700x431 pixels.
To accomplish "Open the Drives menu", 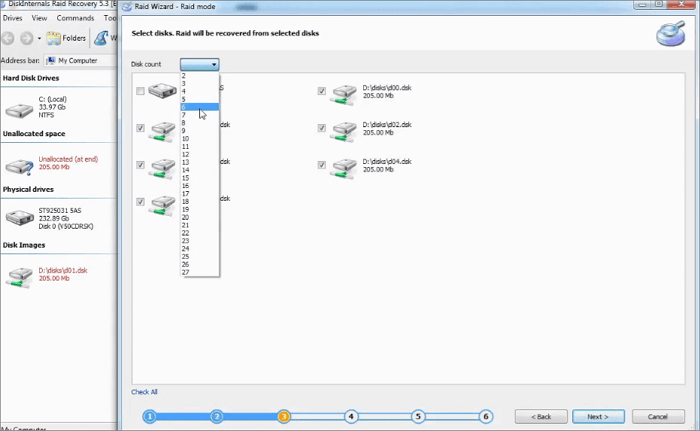I will 13,18.
